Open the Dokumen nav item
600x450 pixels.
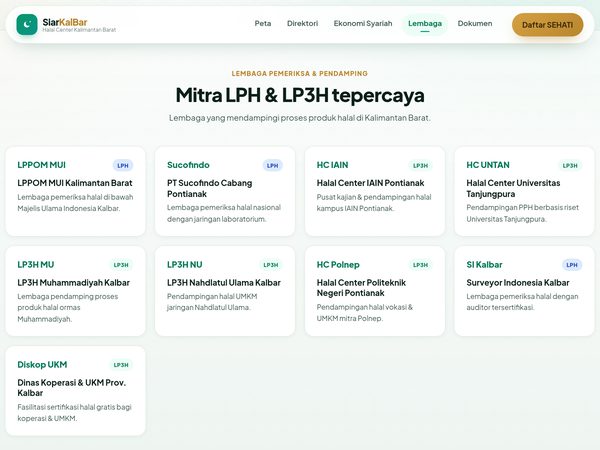pos(475,23)
